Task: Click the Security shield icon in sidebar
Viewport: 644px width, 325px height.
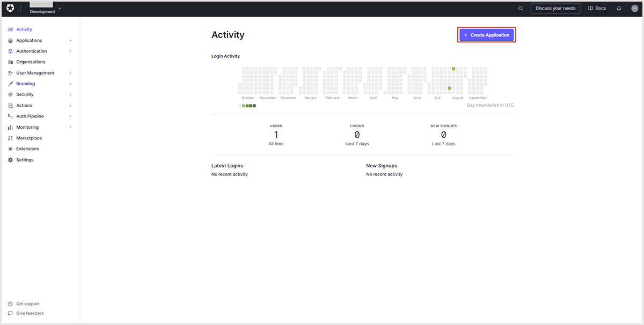Action: pos(11,94)
